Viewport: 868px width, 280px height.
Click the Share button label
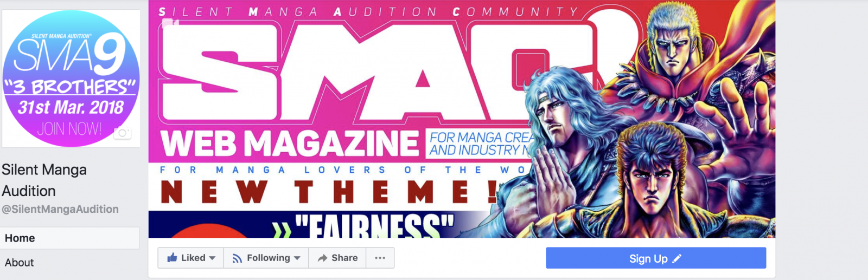[x=344, y=258]
